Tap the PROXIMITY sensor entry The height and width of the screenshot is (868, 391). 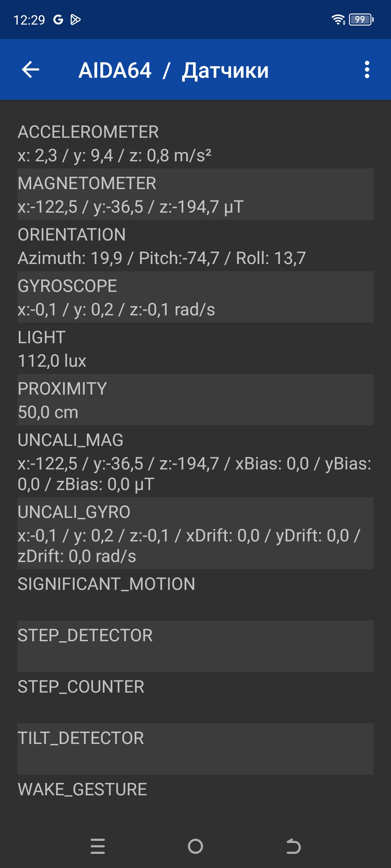click(x=195, y=400)
